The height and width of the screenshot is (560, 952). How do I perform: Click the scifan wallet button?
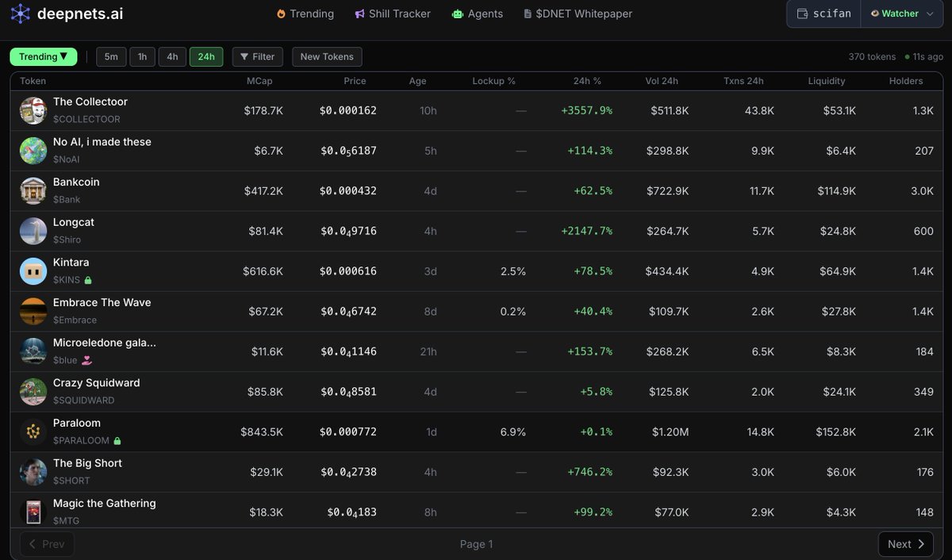(824, 13)
